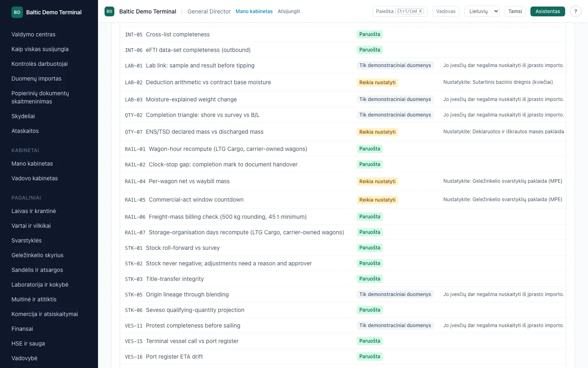Click the Reikia nustatyti badge for RAIL-05

point(377,200)
